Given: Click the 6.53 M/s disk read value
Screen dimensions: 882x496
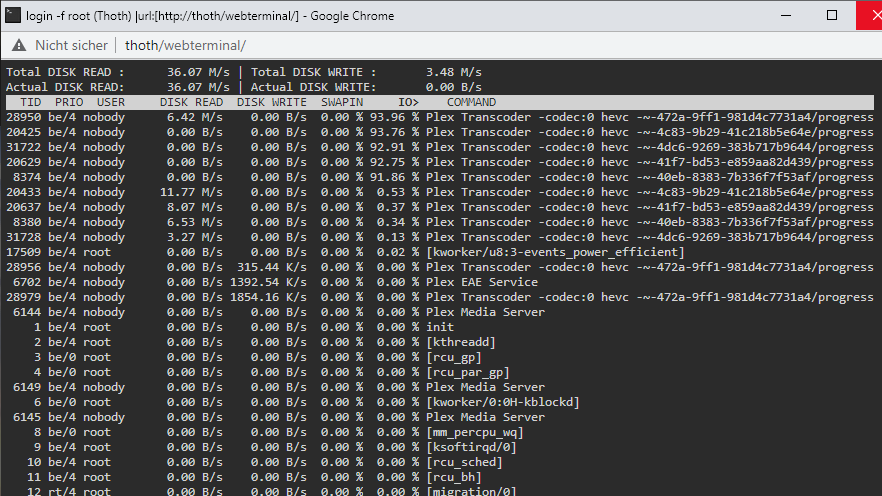Looking at the screenshot, I should pos(195,222).
